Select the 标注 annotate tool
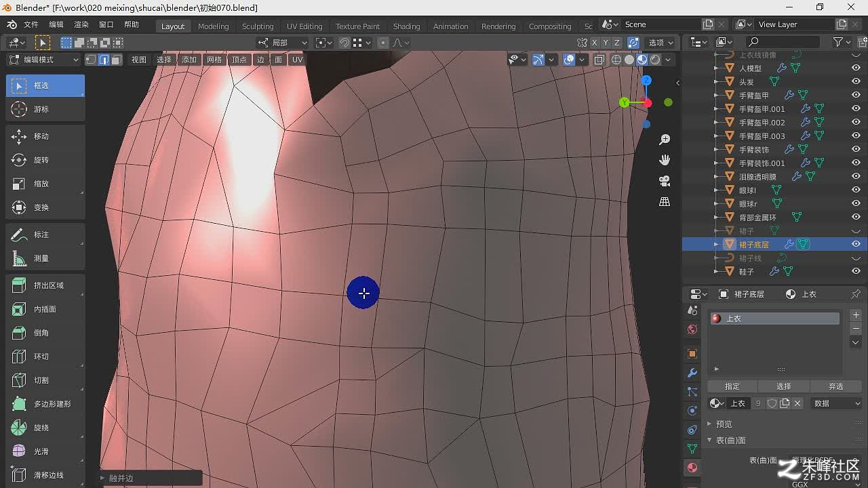 [45, 235]
